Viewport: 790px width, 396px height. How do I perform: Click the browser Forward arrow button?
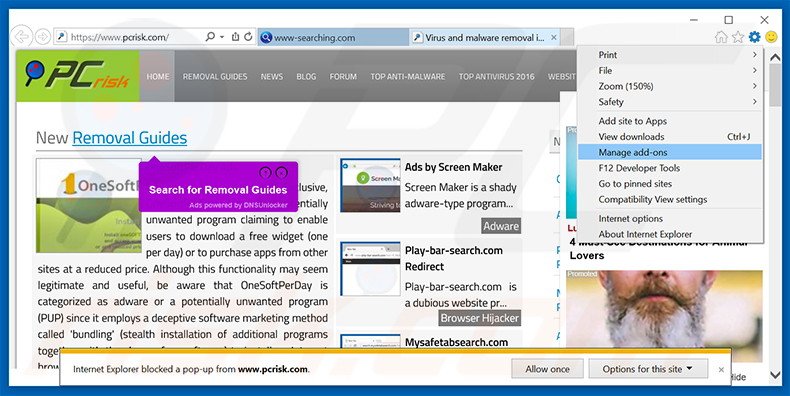[43, 37]
